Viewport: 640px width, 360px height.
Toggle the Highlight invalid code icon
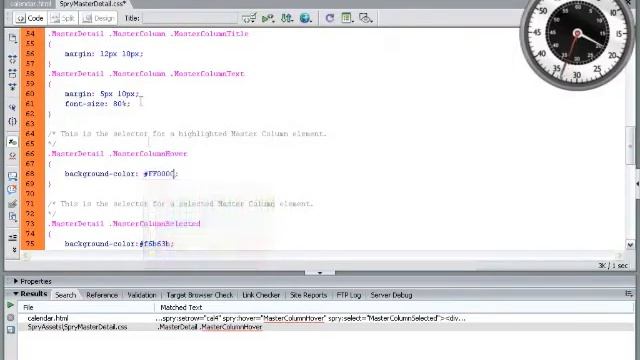point(12,156)
